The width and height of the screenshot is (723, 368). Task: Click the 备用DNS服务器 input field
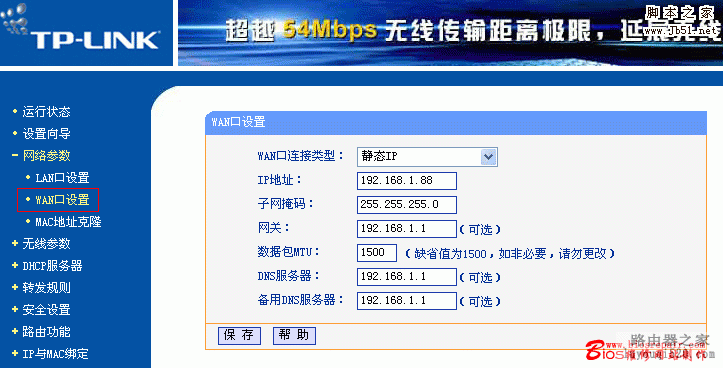point(407,301)
